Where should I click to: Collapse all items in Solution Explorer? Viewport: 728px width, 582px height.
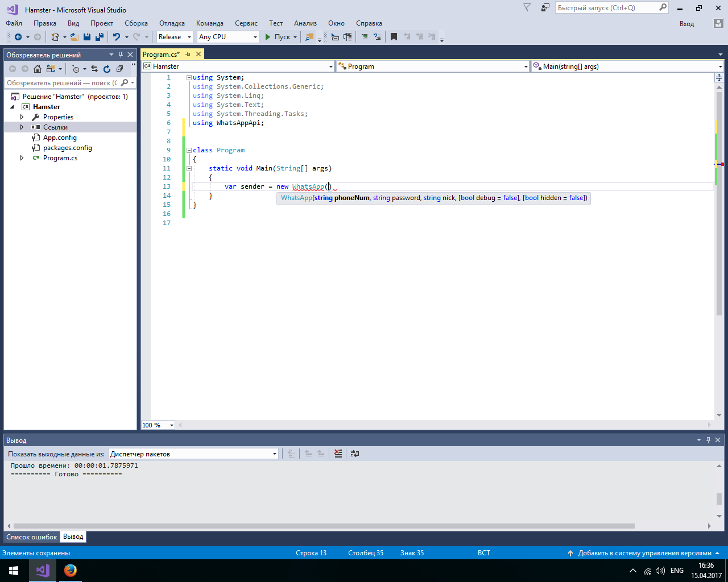click(x=119, y=69)
